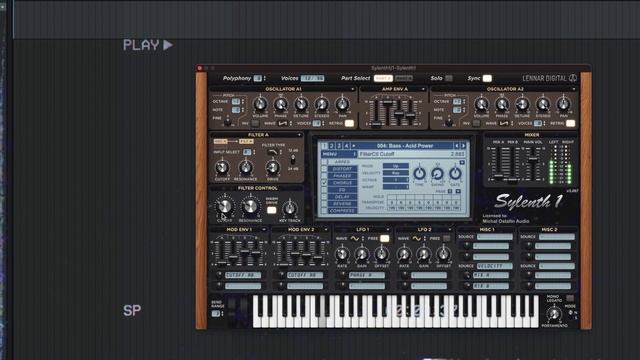Select the Delay effect tab
The width and height of the screenshot is (640, 360).
tap(342, 197)
